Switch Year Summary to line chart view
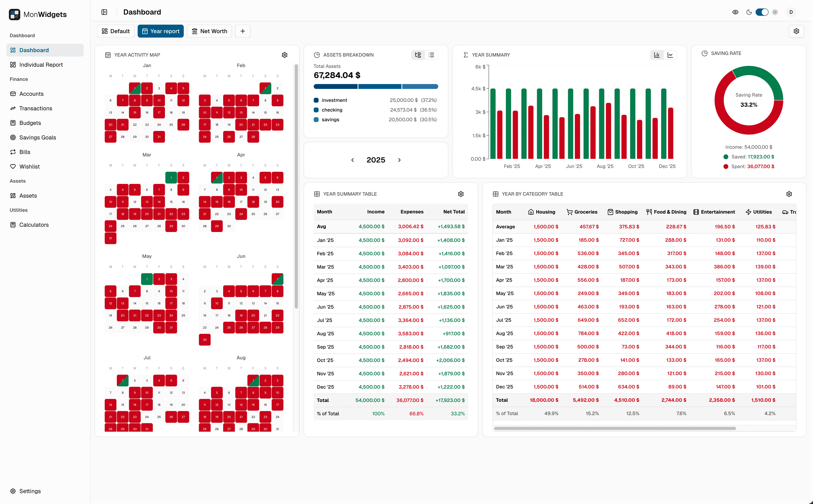The height and width of the screenshot is (504, 813). tap(670, 55)
